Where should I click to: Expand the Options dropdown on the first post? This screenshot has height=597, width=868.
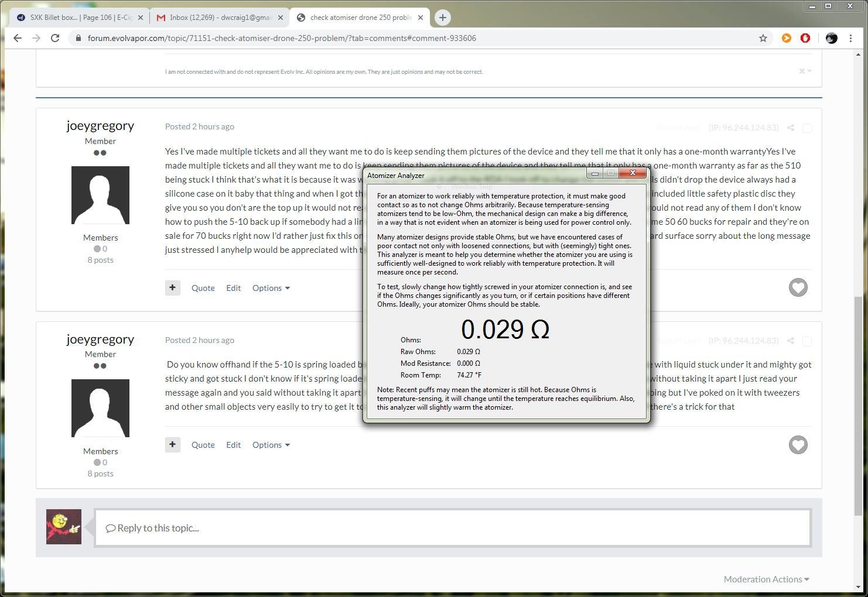coord(271,288)
